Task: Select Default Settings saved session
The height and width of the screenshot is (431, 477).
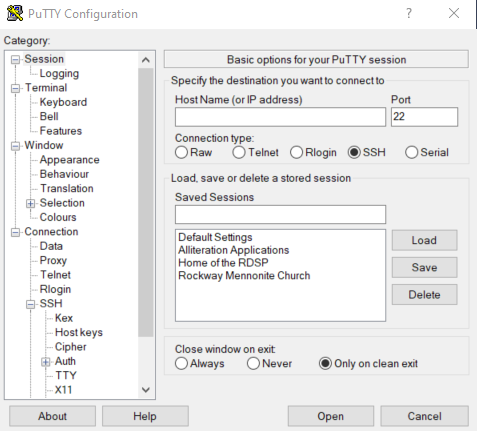Action: coord(215,237)
